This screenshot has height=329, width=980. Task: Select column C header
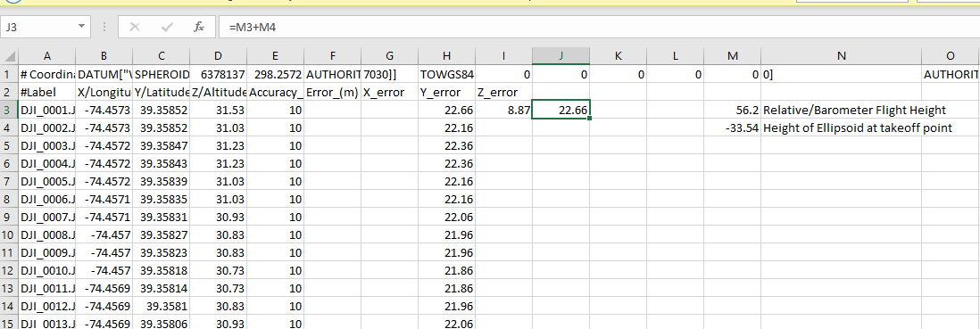point(162,56)
